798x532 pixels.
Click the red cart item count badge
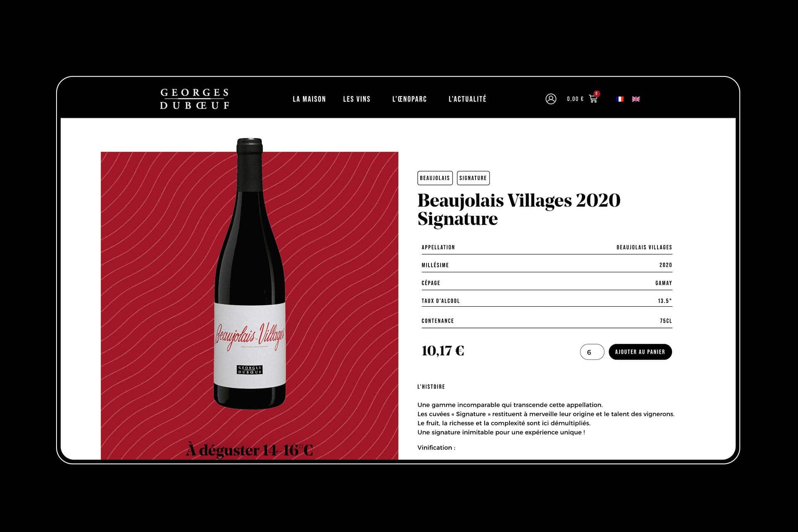[x=596, y=94]
